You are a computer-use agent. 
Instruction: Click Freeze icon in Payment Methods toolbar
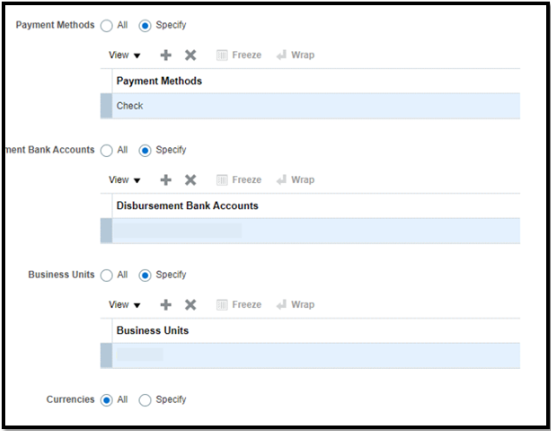222,55
